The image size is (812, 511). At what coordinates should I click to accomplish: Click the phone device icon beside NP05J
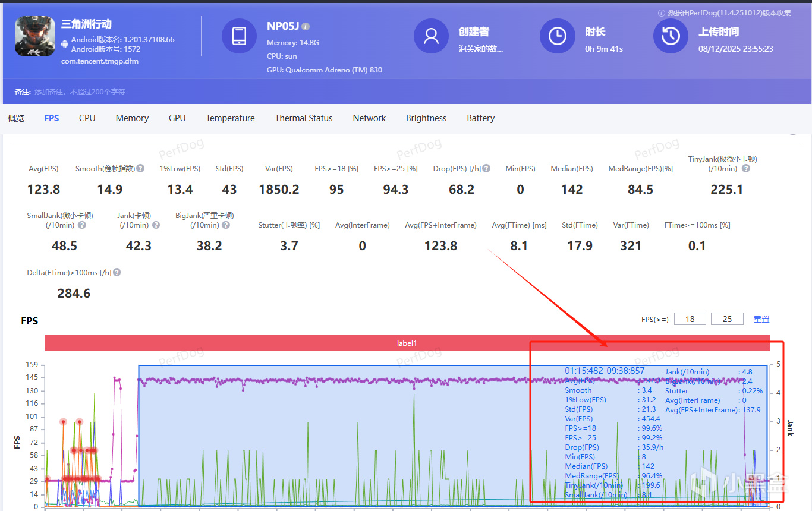[239, 36]
